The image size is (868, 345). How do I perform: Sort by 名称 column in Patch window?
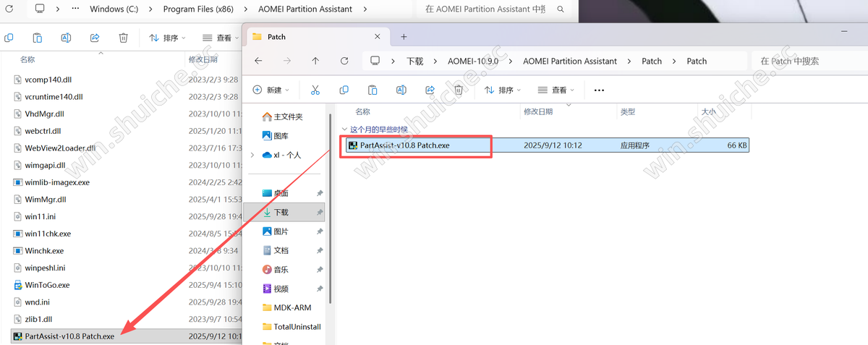[363, 112]
